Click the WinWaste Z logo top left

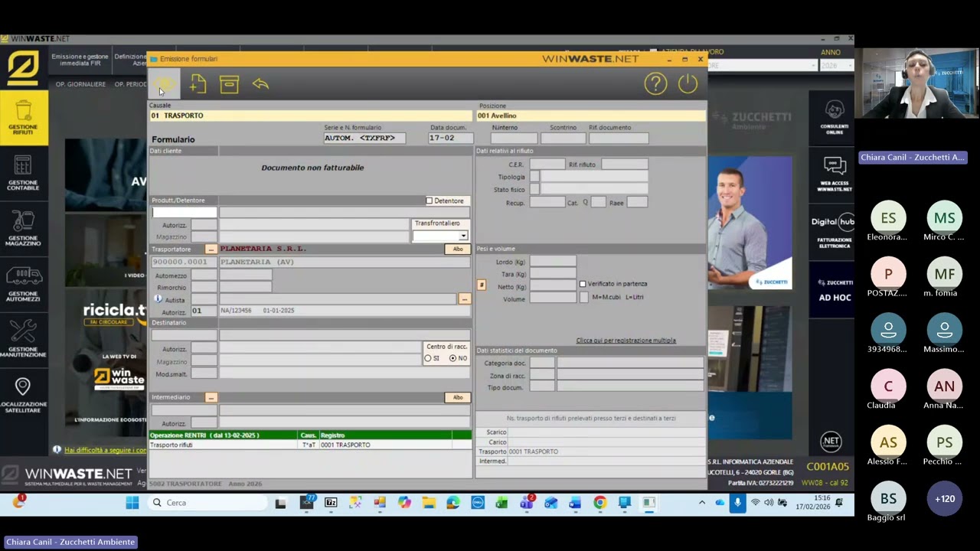pos(23,68)
